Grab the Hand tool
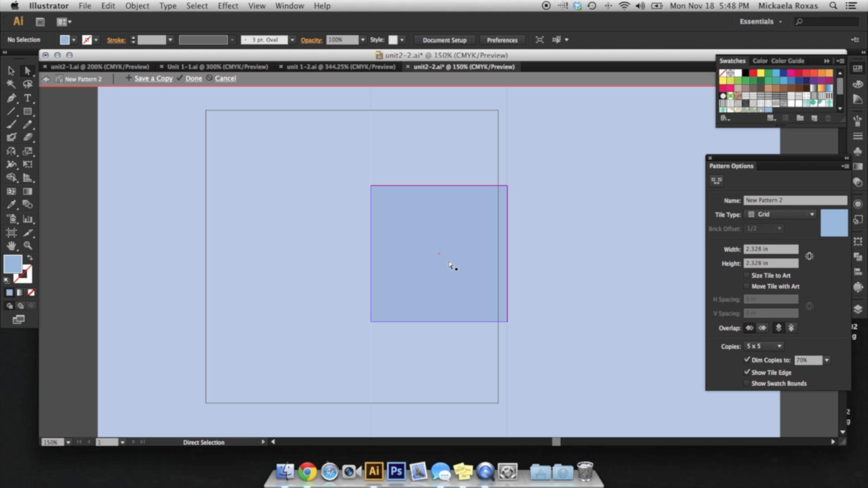 point(11,245)
